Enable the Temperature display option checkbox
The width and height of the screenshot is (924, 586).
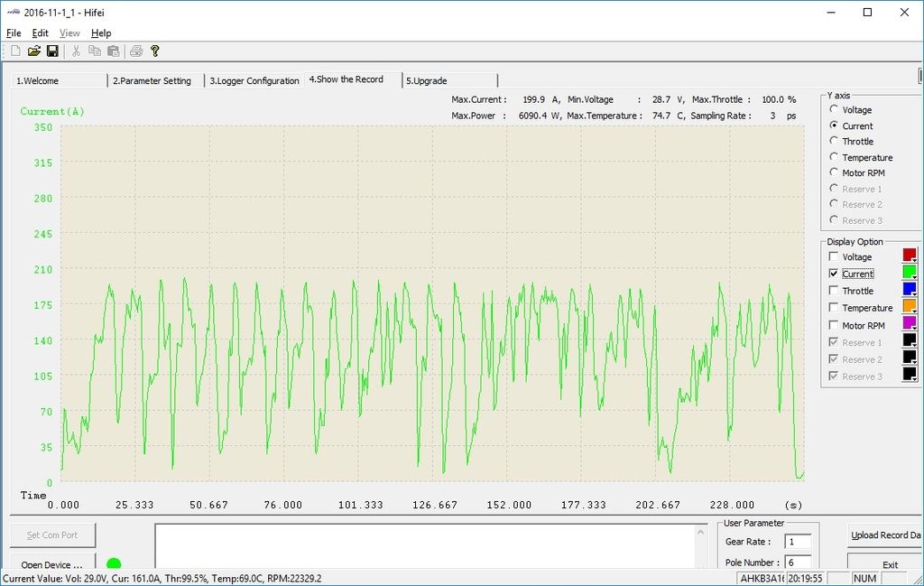pyautogui.click(x=833, y=307)
